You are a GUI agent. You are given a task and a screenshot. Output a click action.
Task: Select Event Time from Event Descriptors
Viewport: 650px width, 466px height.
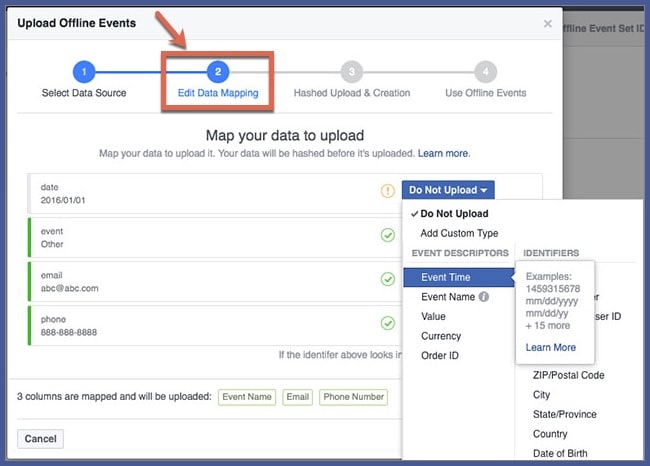click(x=458, y=277)
